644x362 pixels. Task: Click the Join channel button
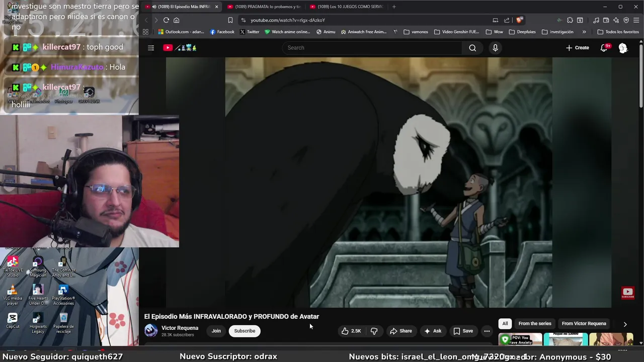(216, 331)
